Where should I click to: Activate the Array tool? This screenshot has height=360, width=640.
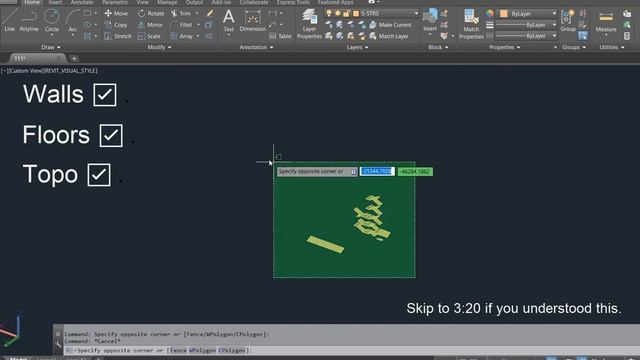182,36
